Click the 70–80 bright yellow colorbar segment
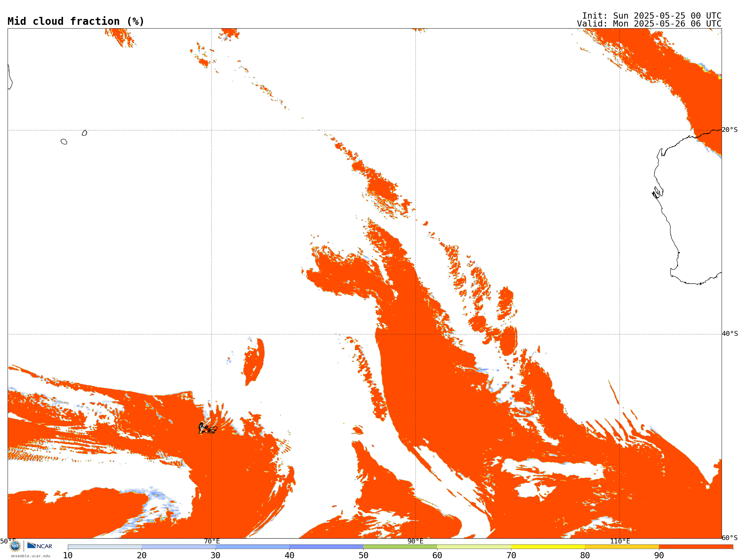Image resolution: width=744 pixels, height=560 pixels. [548, 547]
